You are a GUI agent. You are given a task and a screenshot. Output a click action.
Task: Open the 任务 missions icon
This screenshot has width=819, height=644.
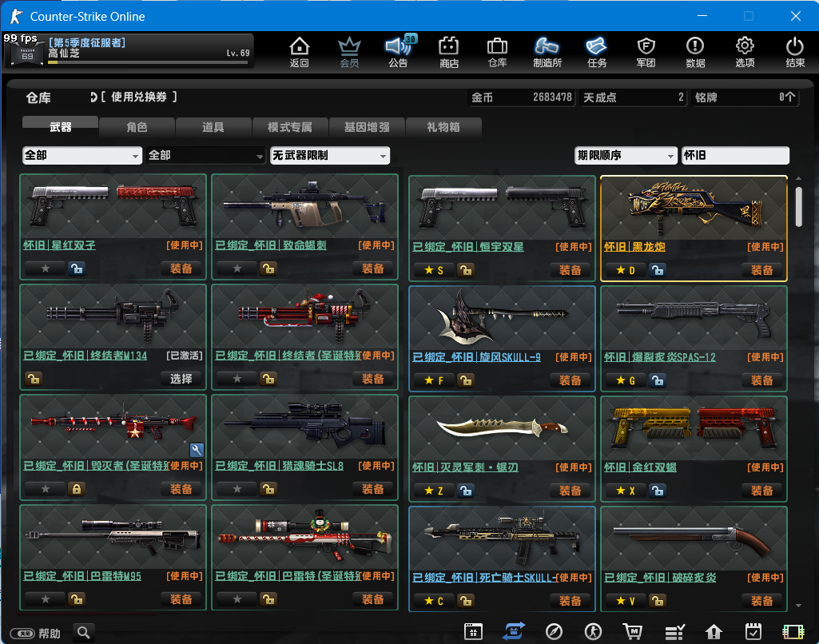tap(597, 52)
